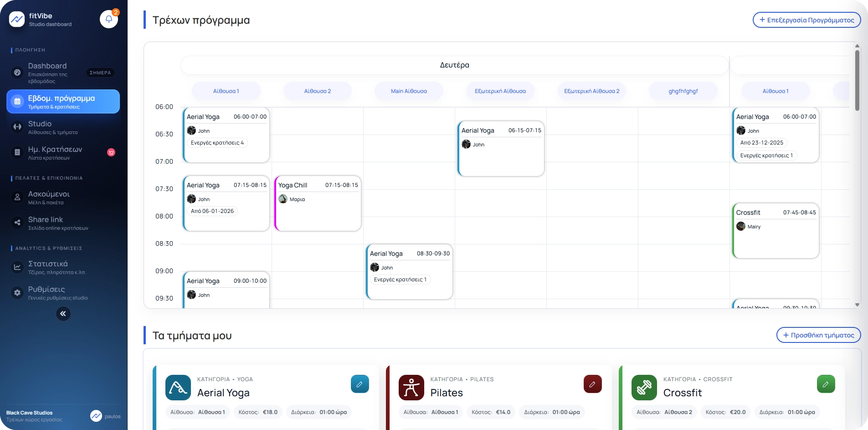Open the Studio rooms section icon
This screenshot has width=868, height=430.
(x=17, y=127)
